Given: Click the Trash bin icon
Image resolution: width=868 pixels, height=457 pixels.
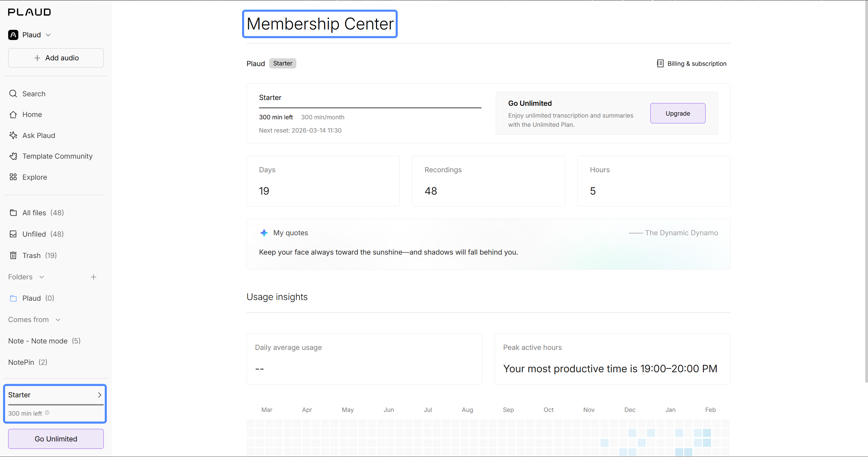Looking at the screenshot, I should [13, 255].
